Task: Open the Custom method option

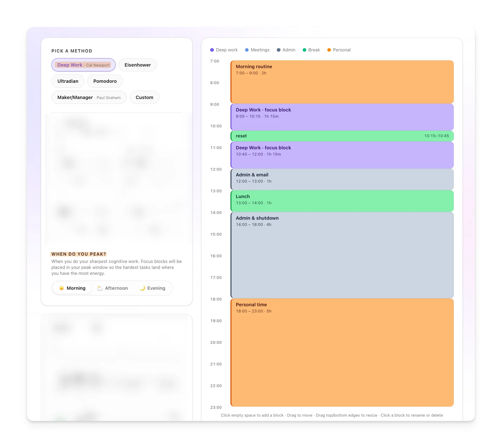Action: point(144,97)
